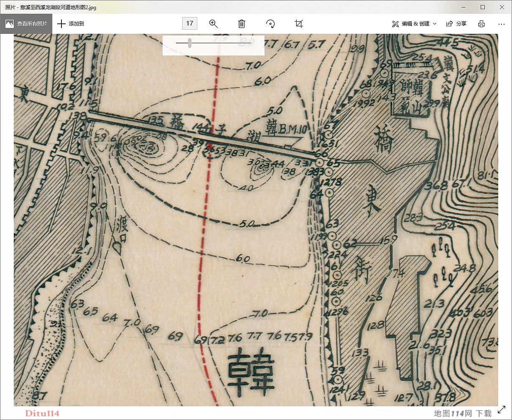Select the crop tool
Image resolution: width=512 pixels, height=420 pixels.
299,23
